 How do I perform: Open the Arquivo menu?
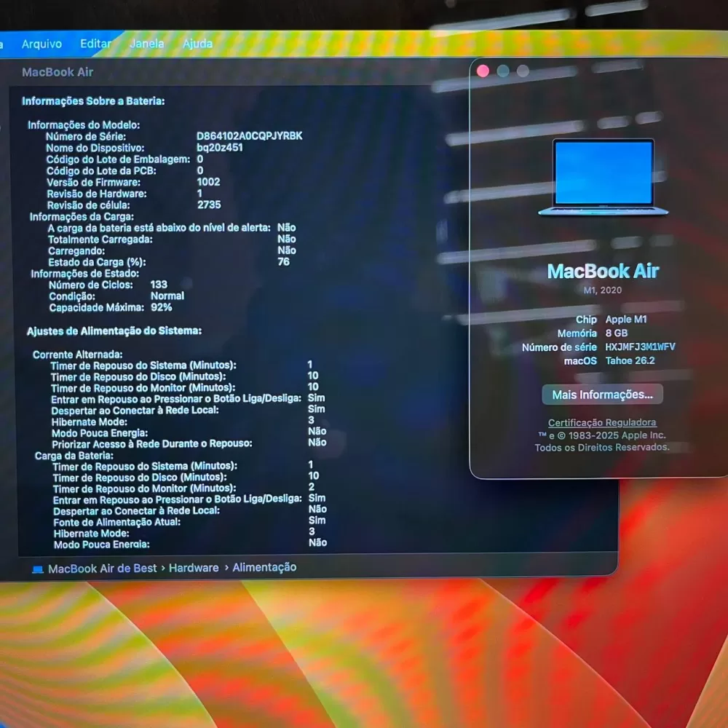[x=41, y=44]
